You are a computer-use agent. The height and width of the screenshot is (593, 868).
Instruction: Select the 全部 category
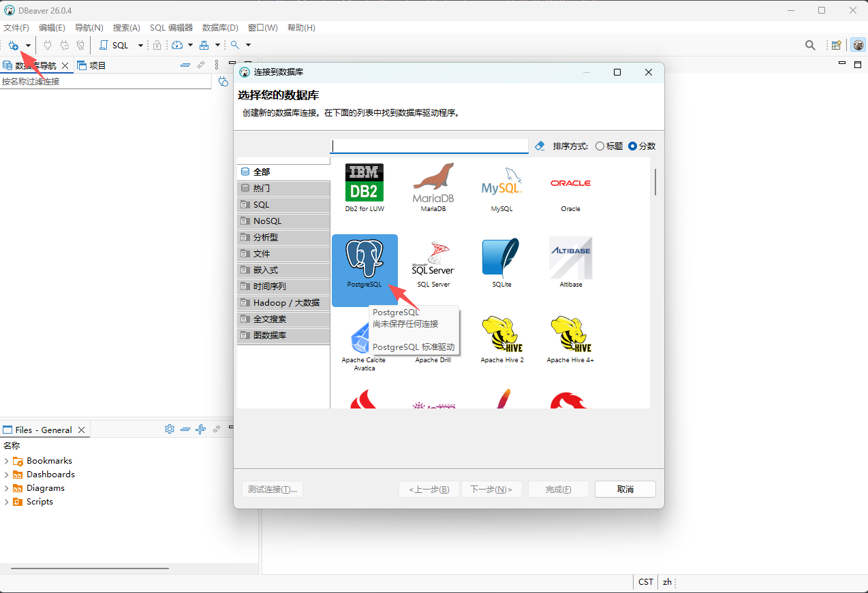(x=283, y=172)
